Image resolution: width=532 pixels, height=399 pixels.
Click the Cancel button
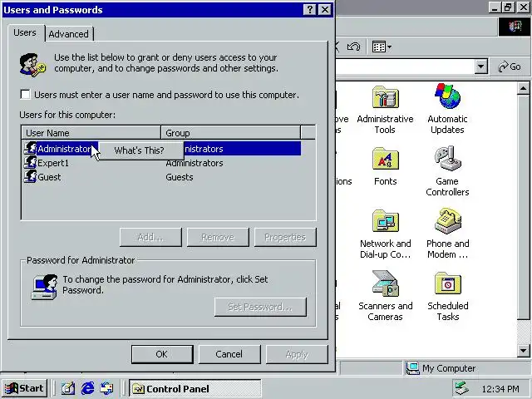point(229,354)
